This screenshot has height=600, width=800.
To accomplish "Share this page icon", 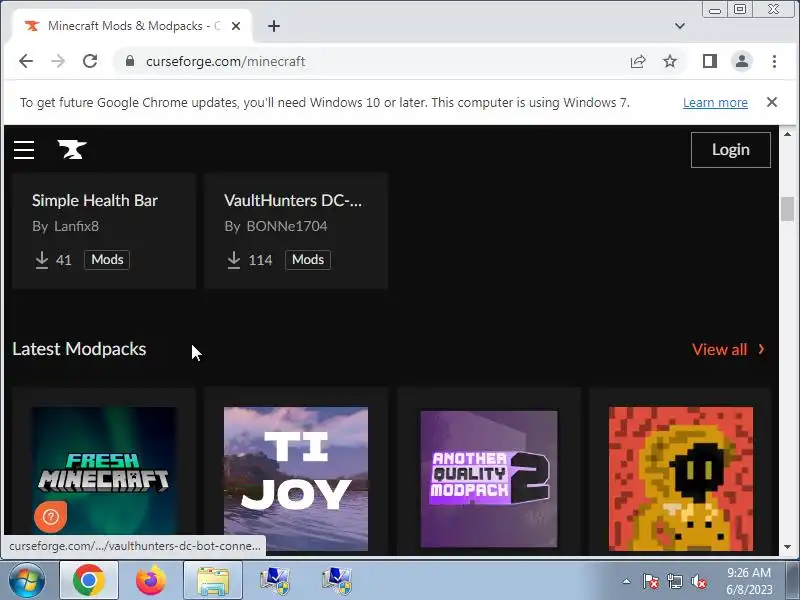I will (638, 62).
